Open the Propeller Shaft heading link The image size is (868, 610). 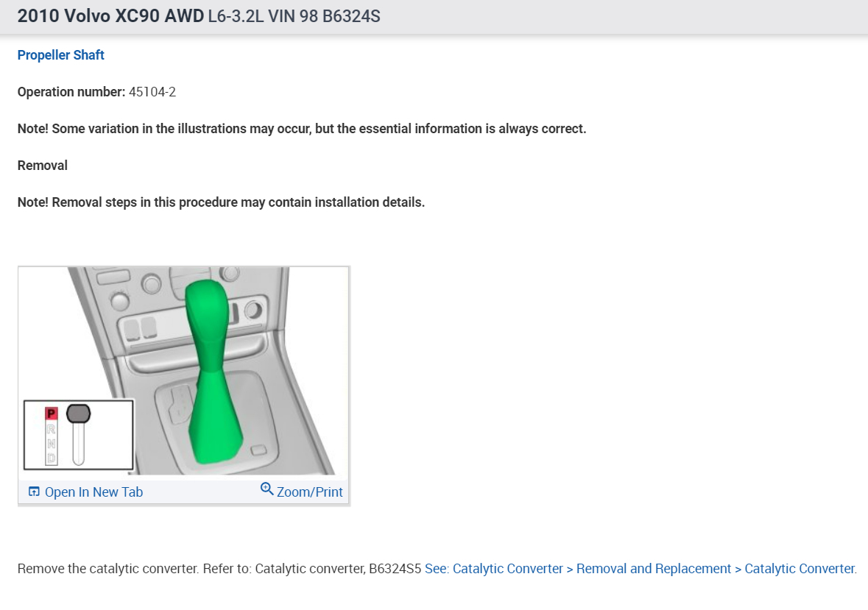point(61,55)
